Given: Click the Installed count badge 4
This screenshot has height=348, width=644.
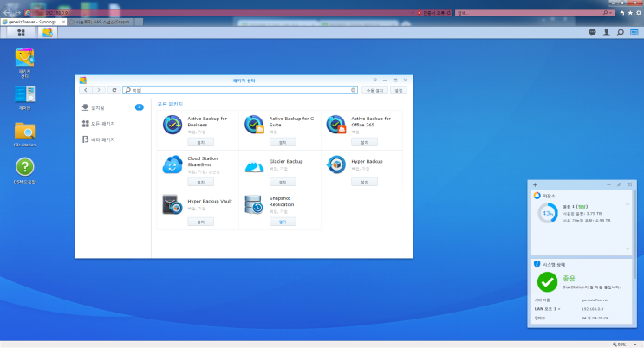Looking at the screenshot, I should click(x=140, y=107).
